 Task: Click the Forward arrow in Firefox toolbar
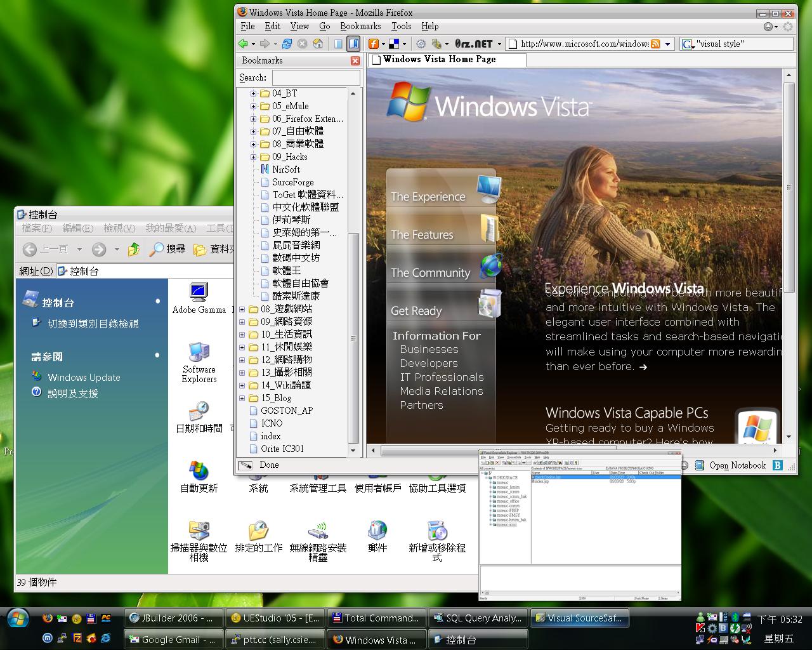point(266,44)
